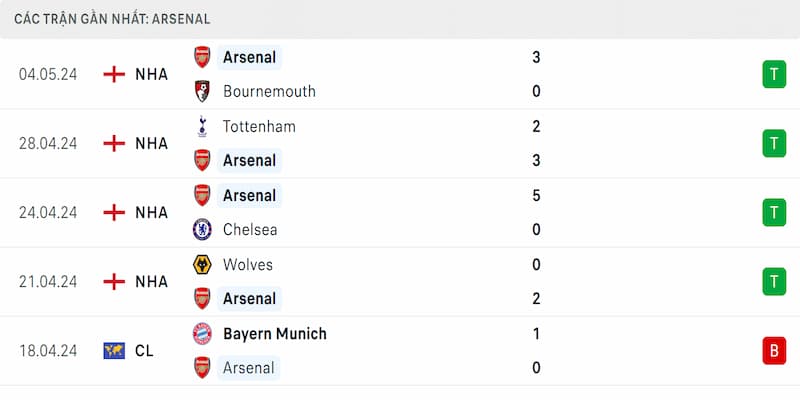The image size is (800, 400).
Task: Click the Wolves club crest icon
Action: [202, 265]
